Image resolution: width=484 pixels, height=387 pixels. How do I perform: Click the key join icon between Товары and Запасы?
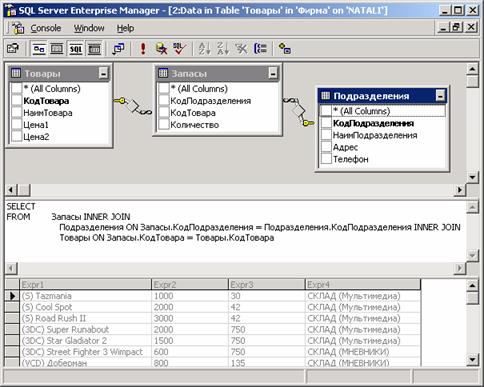click(120, 100)
